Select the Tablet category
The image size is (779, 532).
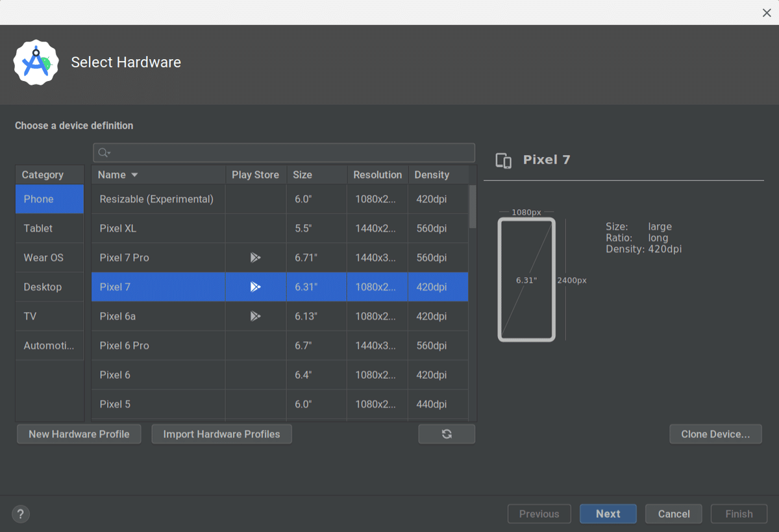point(49,228)
